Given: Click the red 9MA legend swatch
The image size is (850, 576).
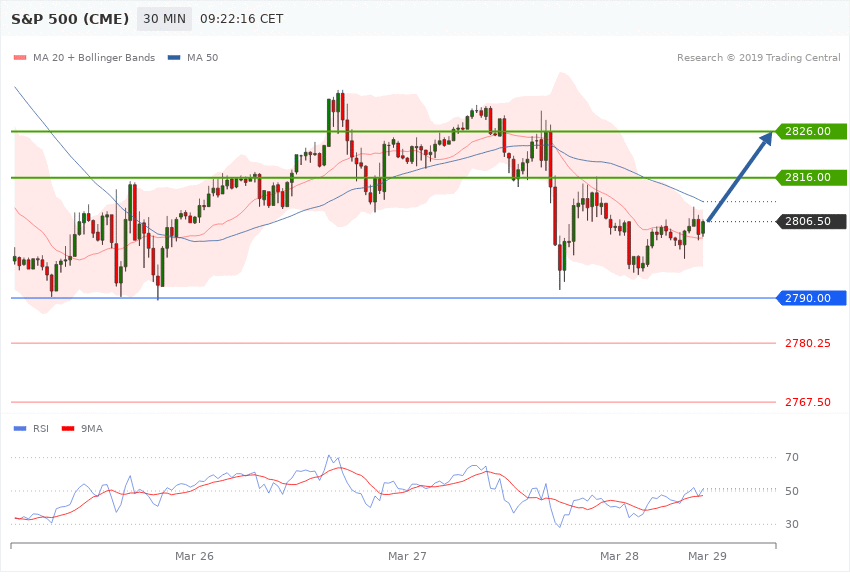Looking at the screenshot, I should 68,429.
